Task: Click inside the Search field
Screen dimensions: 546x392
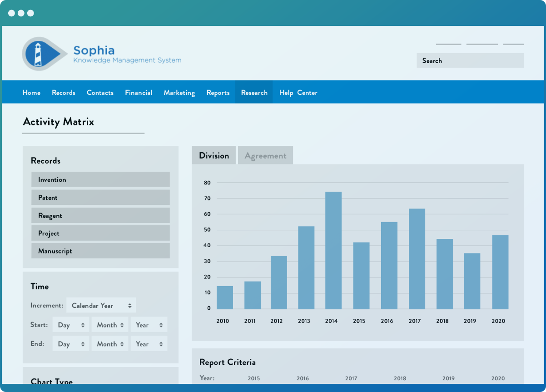Action: (470, 60)
